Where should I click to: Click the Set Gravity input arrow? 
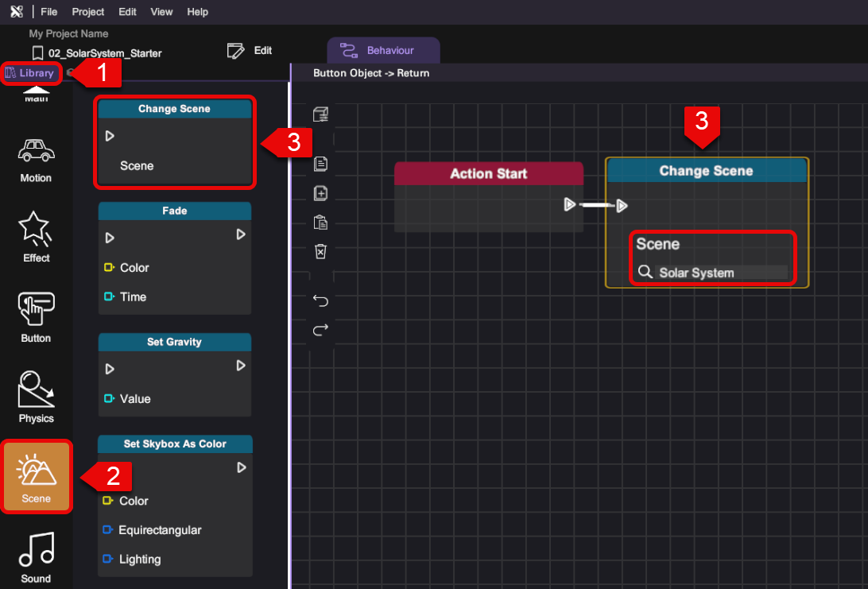(110, 369)
